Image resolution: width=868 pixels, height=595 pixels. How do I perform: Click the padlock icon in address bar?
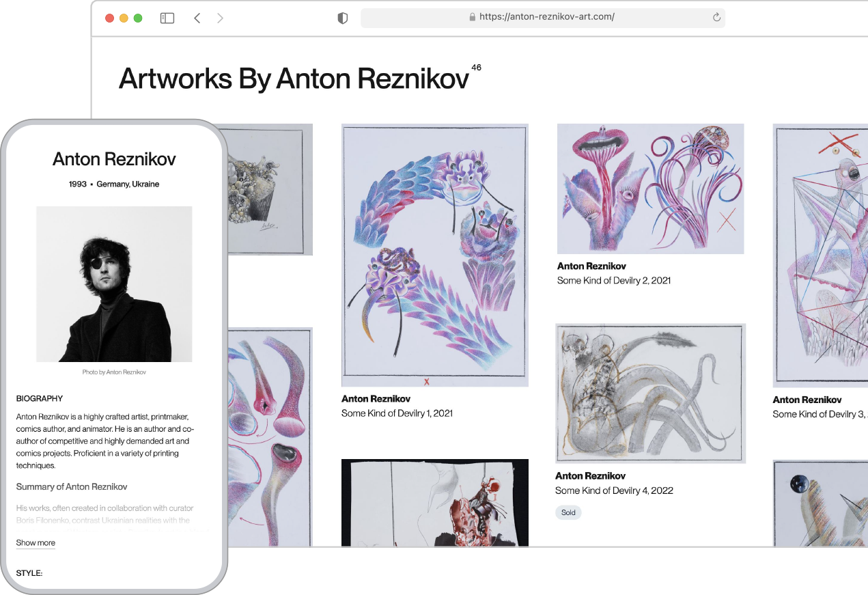click(x=472, y=17)
